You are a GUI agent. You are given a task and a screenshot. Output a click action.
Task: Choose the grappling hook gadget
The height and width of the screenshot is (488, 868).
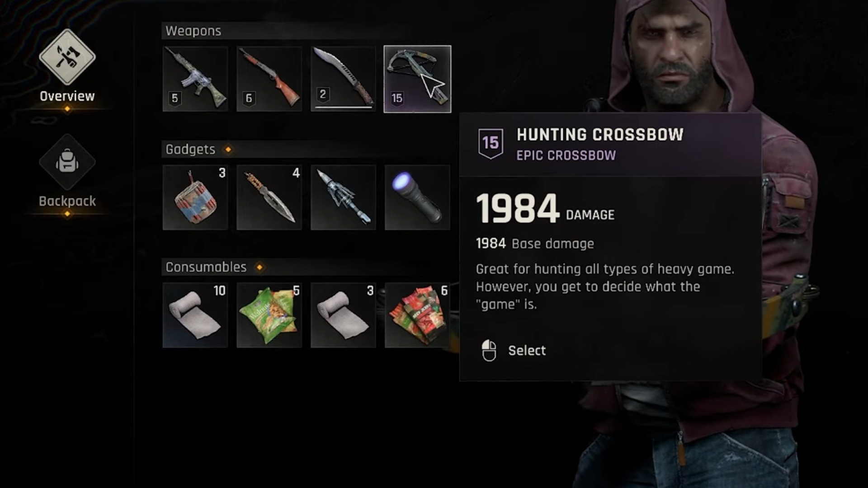pos(343,197)
